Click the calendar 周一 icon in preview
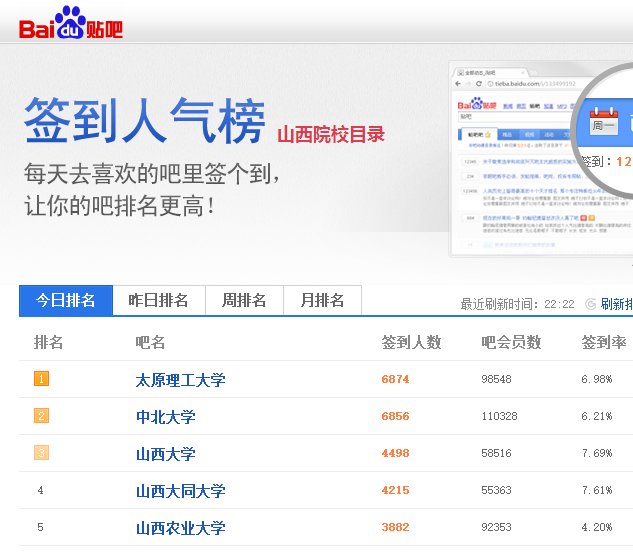This screenshot has width=633, height=553. [604, 121]
